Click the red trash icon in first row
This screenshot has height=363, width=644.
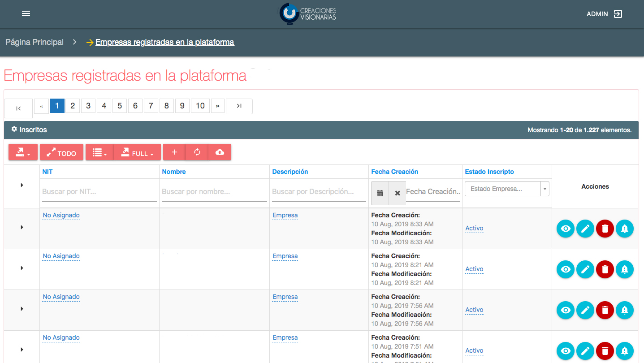(605, 229)
